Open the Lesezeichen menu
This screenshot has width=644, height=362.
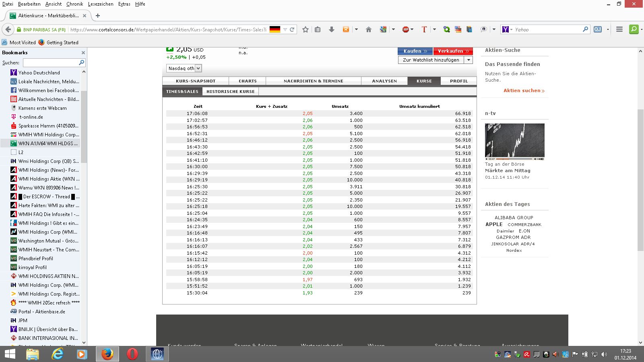[x=101, y=4]
